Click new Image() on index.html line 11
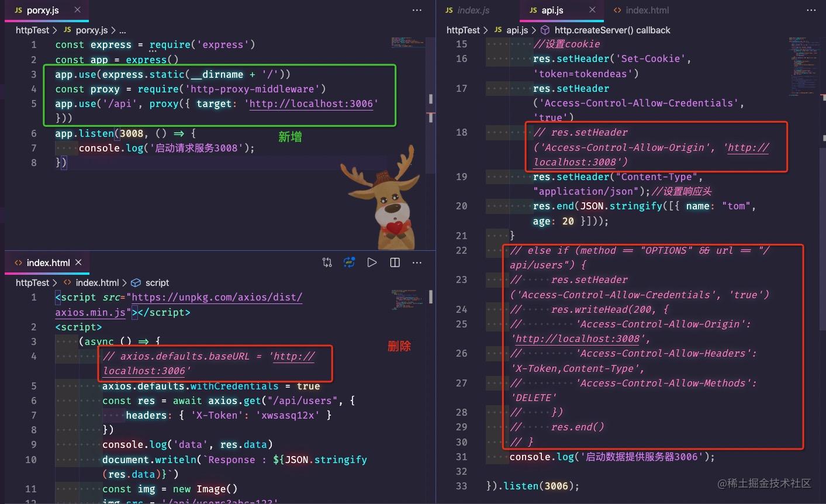The image size is (826, 504). pos(205,489)
